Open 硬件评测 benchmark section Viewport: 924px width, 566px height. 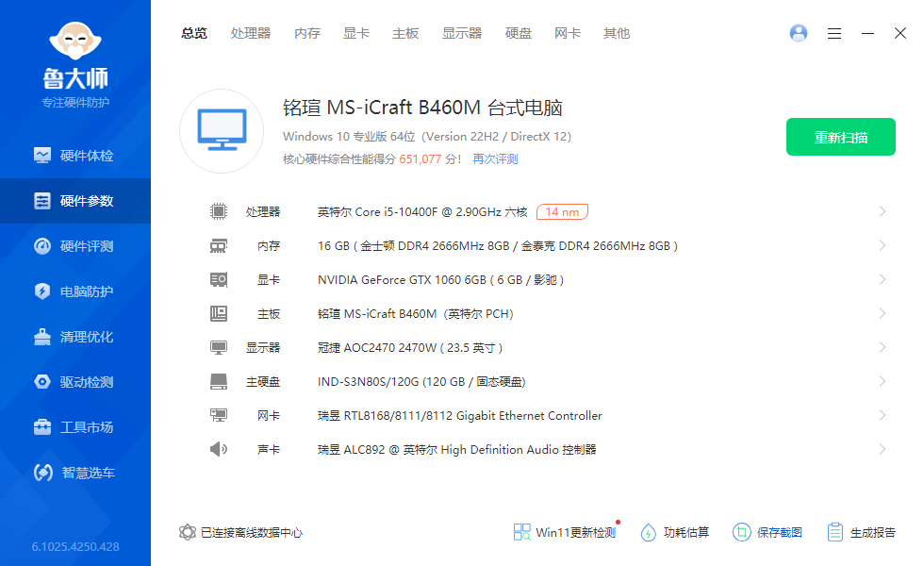pos(75,246)
